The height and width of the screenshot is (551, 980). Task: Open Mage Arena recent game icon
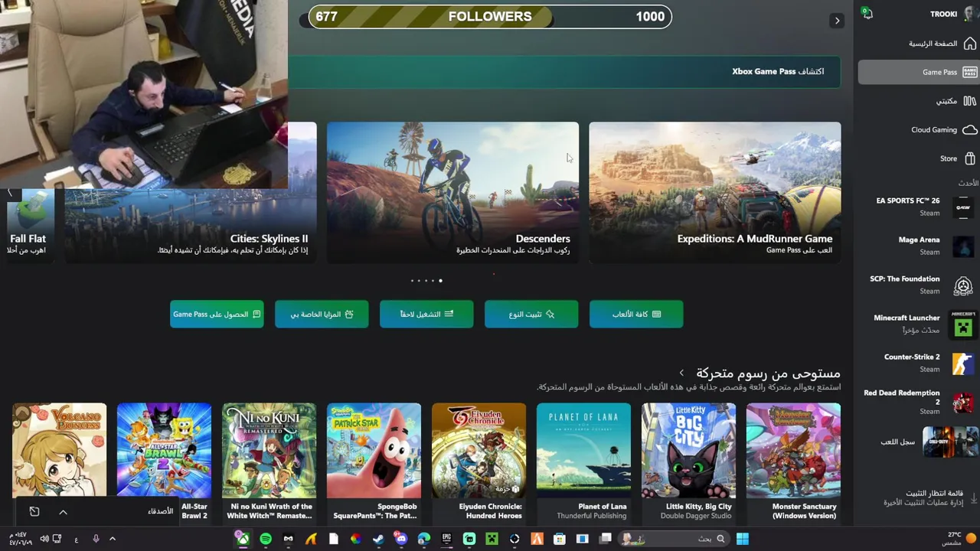[963, 246]
